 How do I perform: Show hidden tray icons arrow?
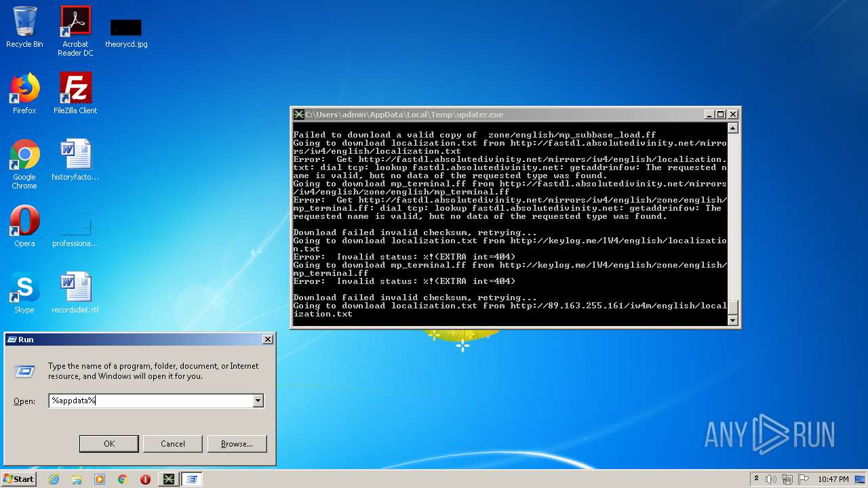pyautogui.click(x=756, y=479)
